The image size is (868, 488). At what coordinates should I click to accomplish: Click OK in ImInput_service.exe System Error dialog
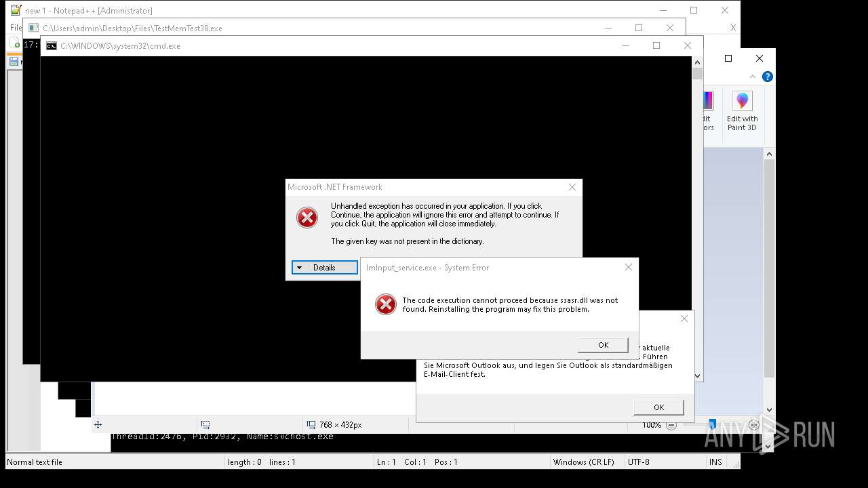pyautogui.click(x=603, y=345)
